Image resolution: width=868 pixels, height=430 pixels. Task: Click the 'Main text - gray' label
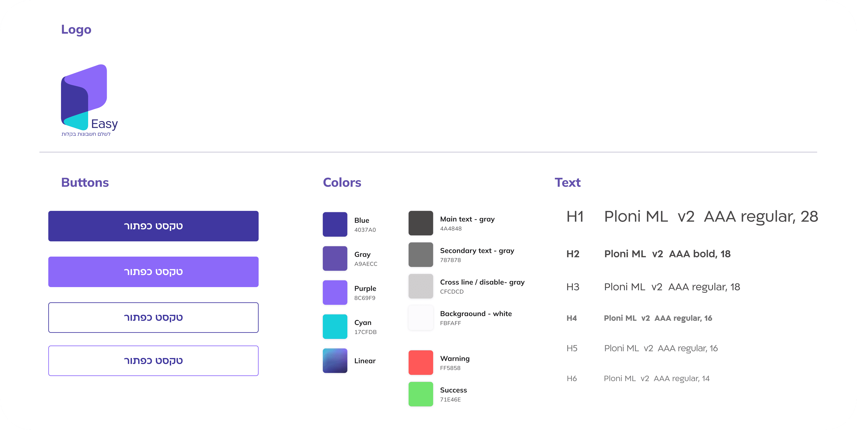467,219
